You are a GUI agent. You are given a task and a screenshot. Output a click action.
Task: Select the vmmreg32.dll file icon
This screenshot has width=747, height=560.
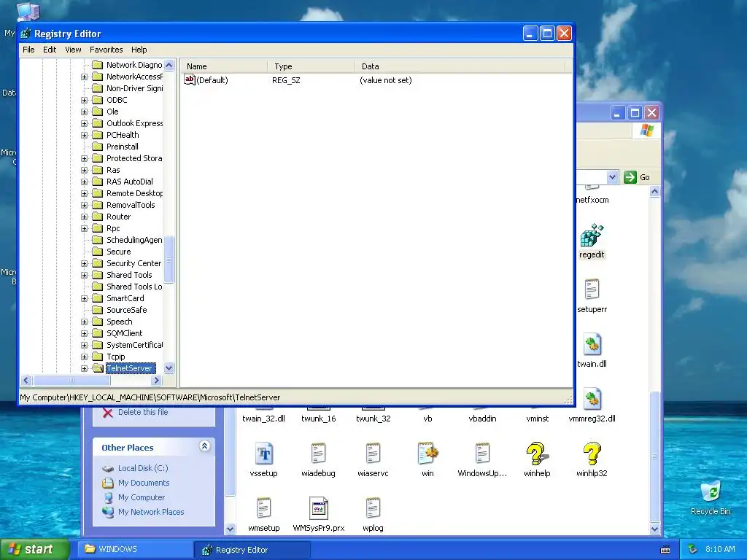coord(592,399)
